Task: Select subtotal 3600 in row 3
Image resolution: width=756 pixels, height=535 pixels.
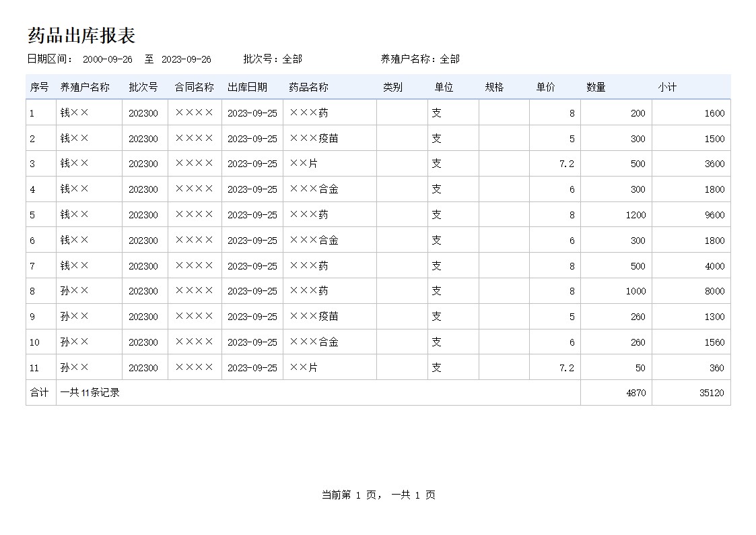Action: tap(714, 164)
